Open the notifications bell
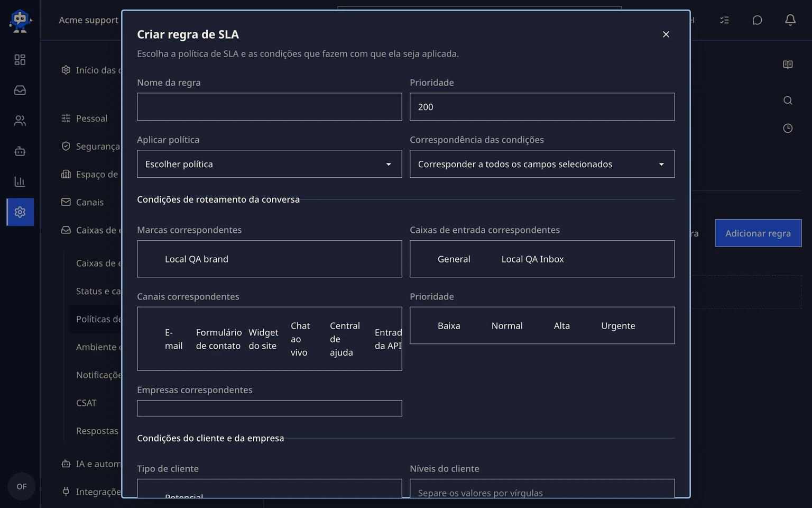The image size is (812, 508). coord(790,20)
